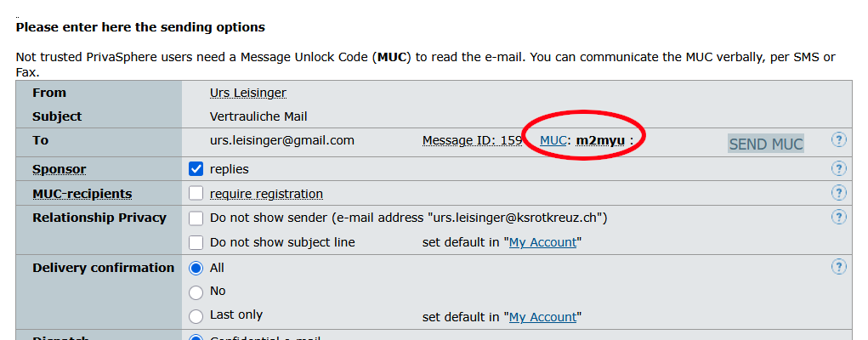Click the underlined MUC-recipients label
The width and height of the screenshot is (868, 340).
(82, 194)
